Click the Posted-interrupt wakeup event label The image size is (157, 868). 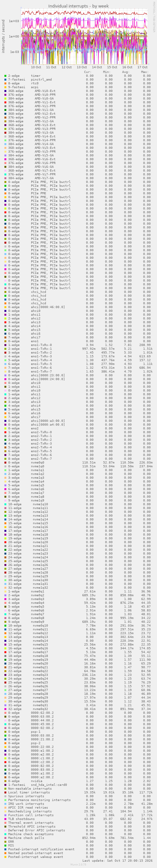pyautogui.click(x=36, y=857)
